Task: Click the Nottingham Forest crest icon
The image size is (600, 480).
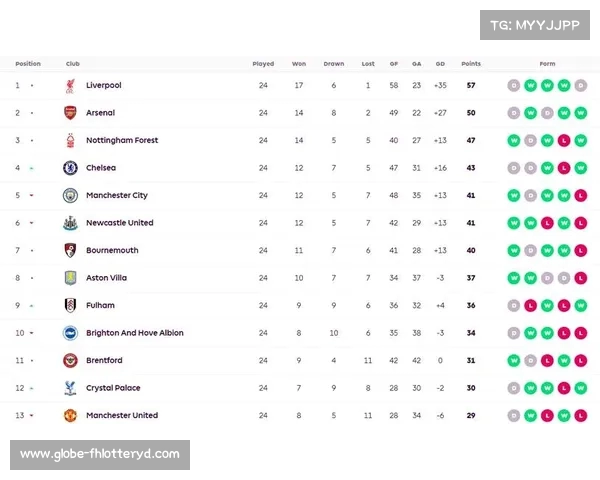Action: point(70,140)
